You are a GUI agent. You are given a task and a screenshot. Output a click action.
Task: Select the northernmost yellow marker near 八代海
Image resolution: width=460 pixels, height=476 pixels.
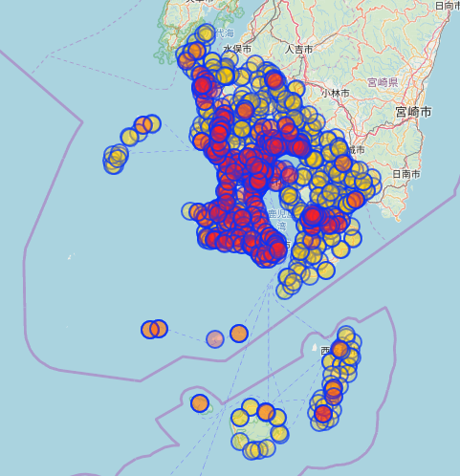(206, 33)
